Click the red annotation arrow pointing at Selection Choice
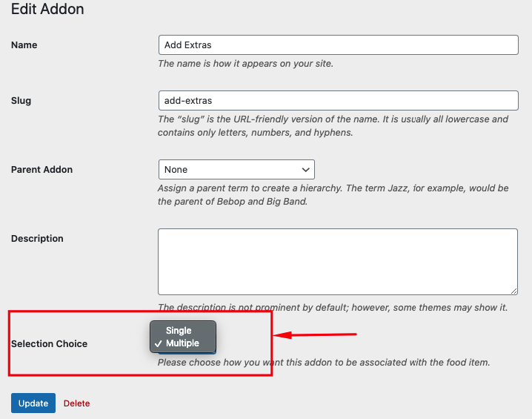The width and height of the screenshot is (532, 419). (x=315, y=334)
